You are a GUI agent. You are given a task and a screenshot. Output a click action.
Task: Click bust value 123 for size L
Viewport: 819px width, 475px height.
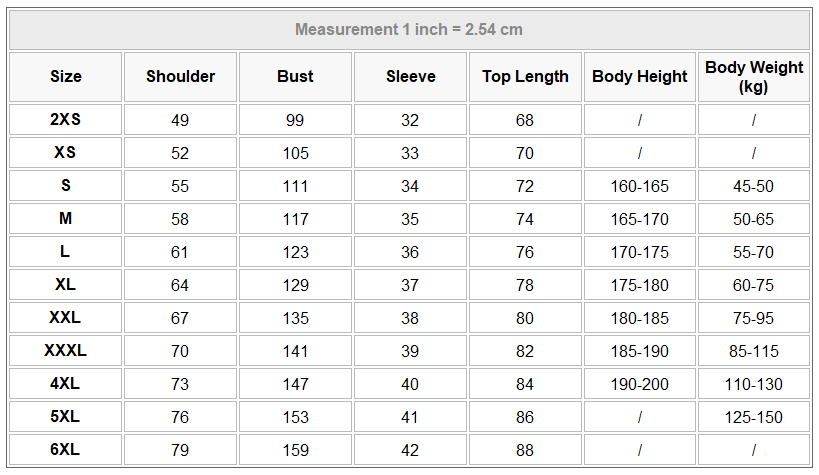tap(295, 252)
